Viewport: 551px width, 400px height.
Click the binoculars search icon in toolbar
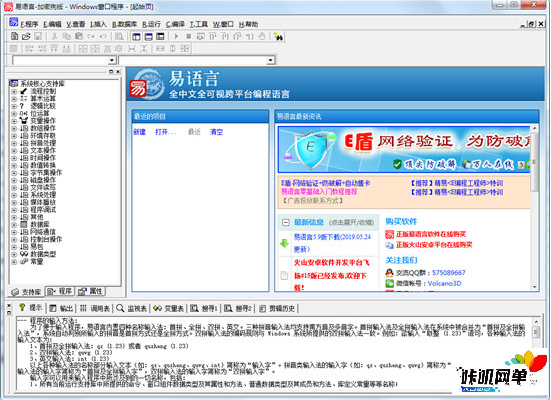click(x=279, y=36)
